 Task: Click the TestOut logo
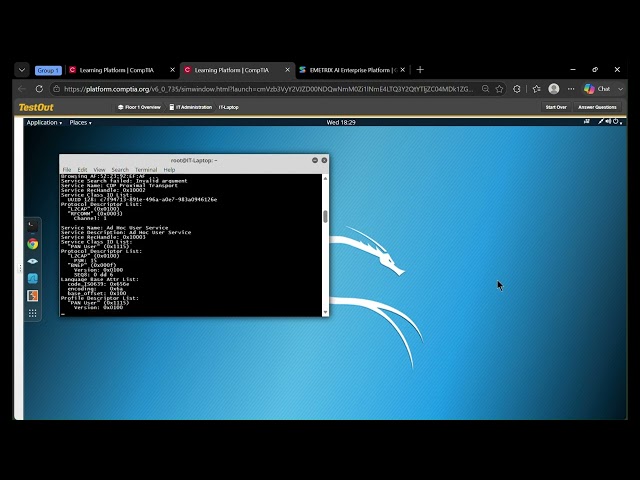(36, 107)
